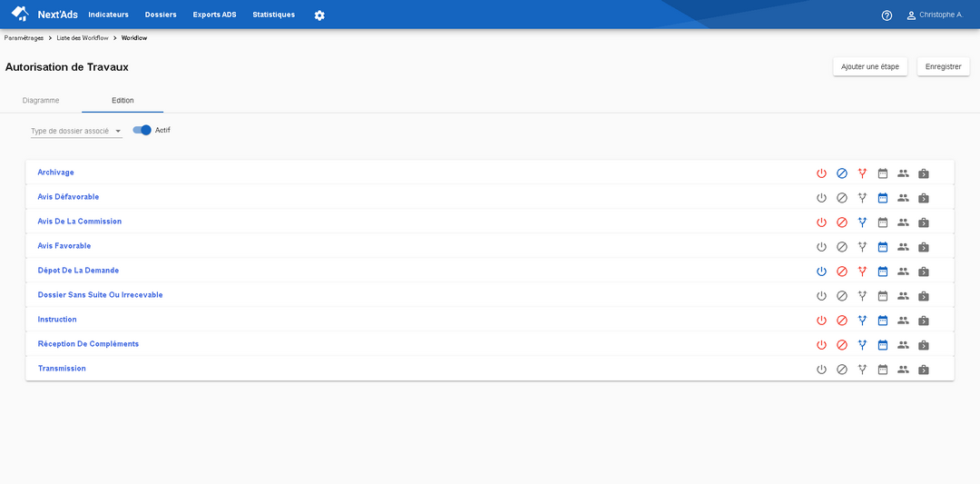Click the Enregistrer button

943,66
